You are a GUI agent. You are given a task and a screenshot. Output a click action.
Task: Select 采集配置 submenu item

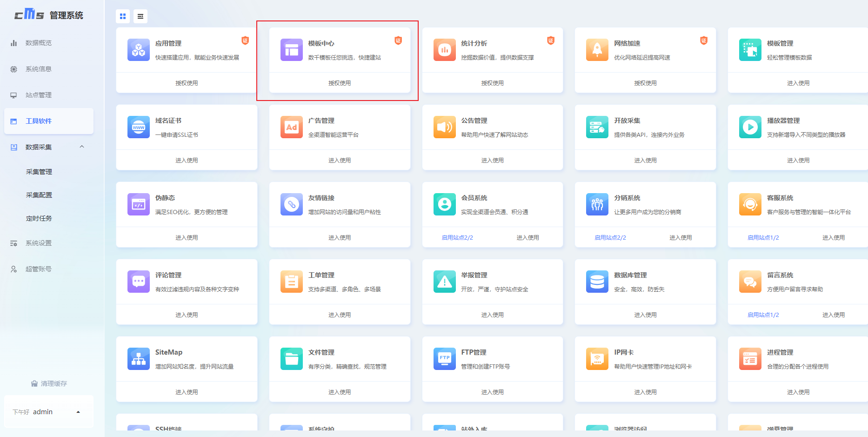tap(39, 195)
